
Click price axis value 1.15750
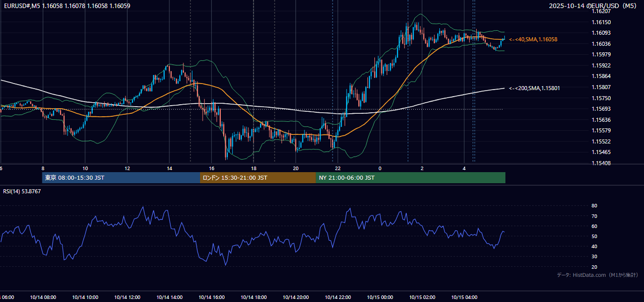point(601,98)
